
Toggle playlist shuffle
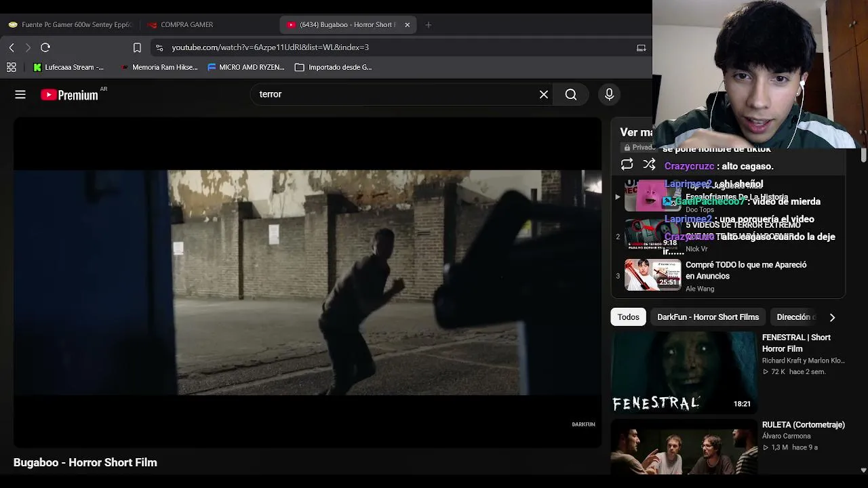[649, 164]
